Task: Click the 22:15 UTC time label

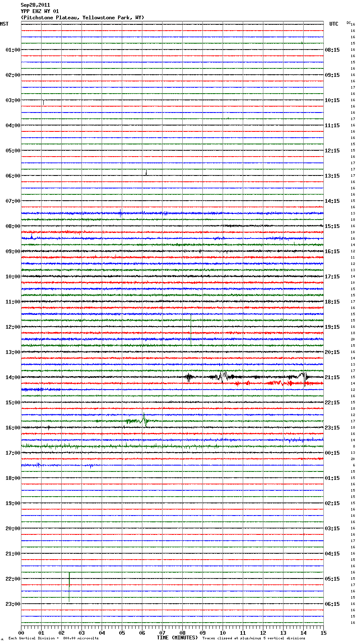Action: pos(332,403)
